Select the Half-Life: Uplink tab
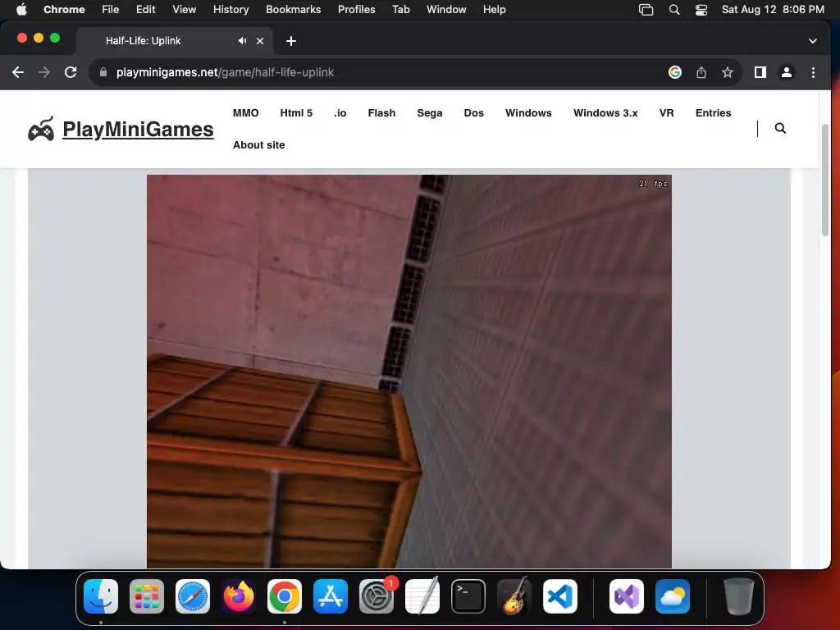 (x=175, y=41)
